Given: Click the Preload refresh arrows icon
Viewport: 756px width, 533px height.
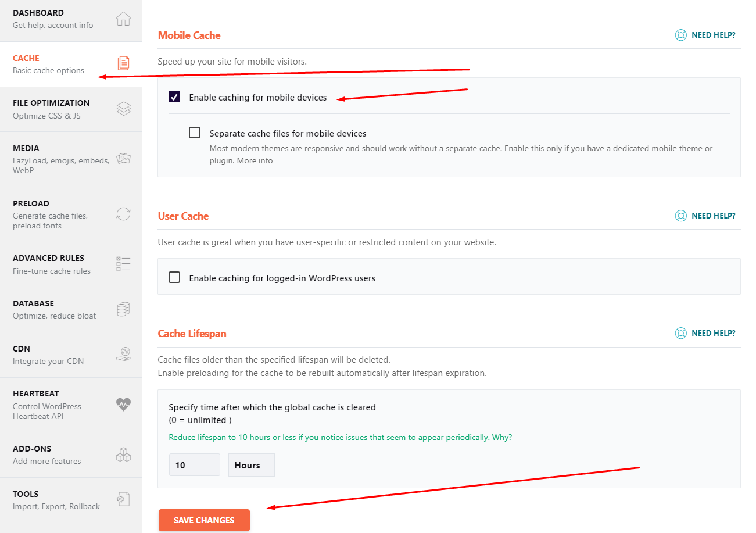Looking at the screenshot, I should [x=123, y=214].
